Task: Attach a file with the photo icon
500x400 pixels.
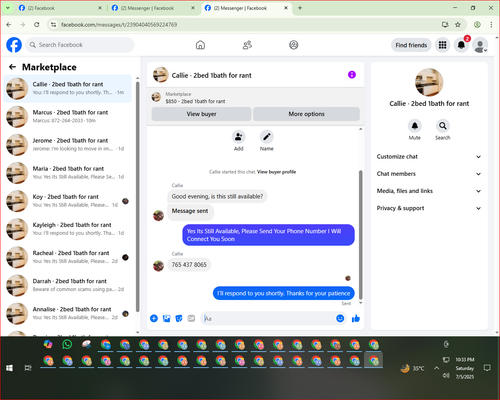Action: [166, 318]
